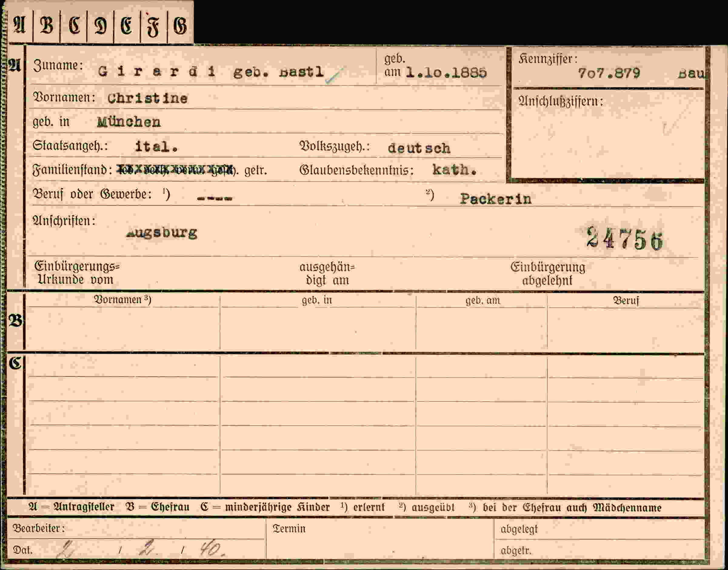
Task: Click 'Beruf' column header
Action: point(626,301)
